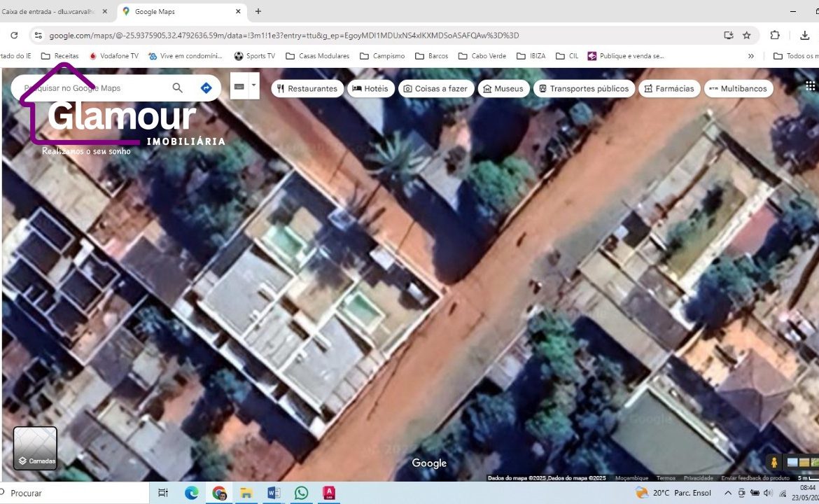Bookmark this page with the star icon
Image resolution: width=819 pixels, height=504 pixels.
[x=747, y=35]
